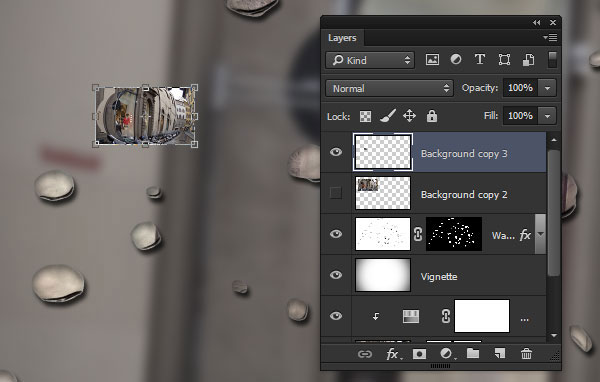Open the Kind filter dropdown
Image resolution: width=600 pixels, height=382 pixels.
(370, 60)
